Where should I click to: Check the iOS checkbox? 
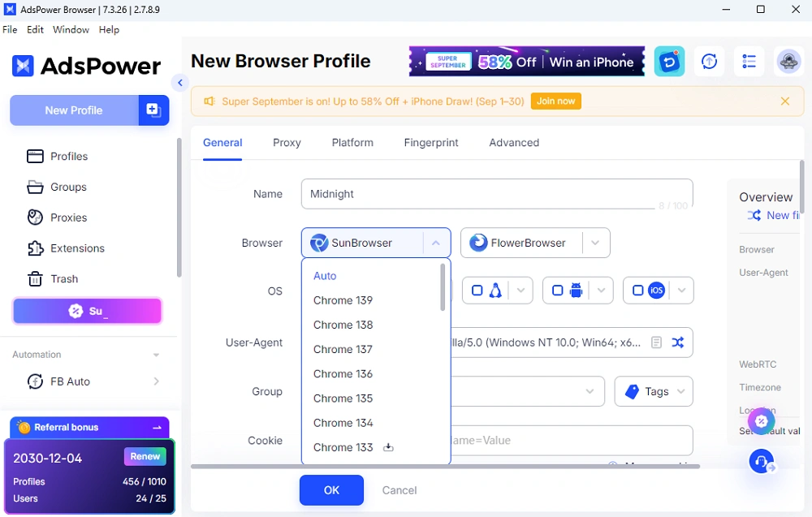(x=638, y=291)
